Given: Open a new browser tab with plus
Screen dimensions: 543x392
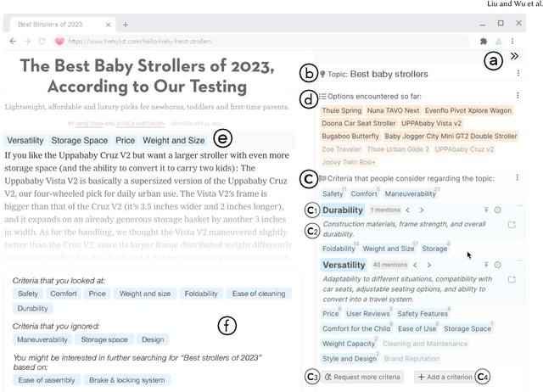Looking at the screenshot, I should (126, 25).
